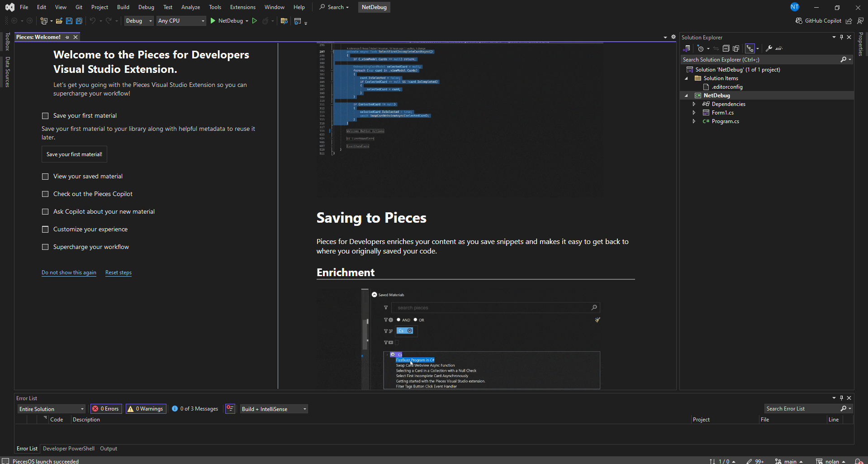Save the current file with the Save icon
The height and width of the screenshot is (464, 868).
[x=69, y=21]
